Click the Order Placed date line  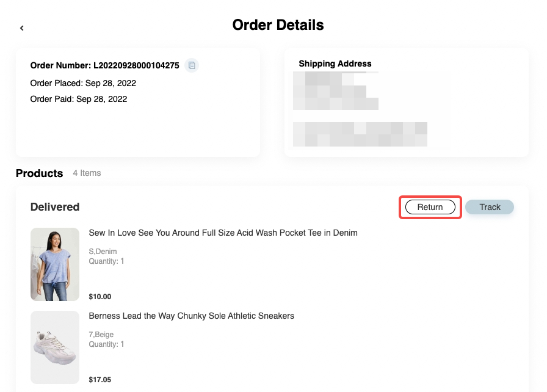pos(83,83)
